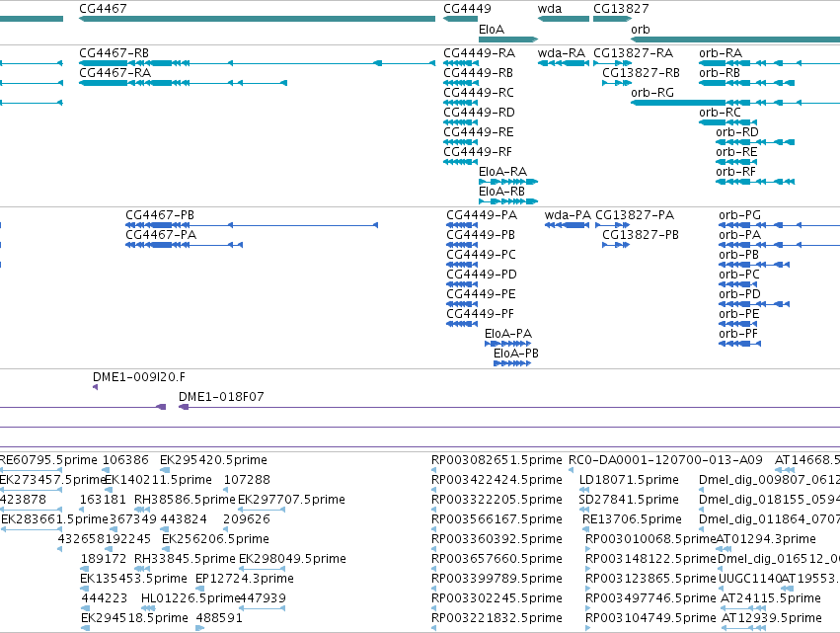Open the RH38586.5prime EST label
This screenshot has width=840, height=633.
tap(185, 500)
